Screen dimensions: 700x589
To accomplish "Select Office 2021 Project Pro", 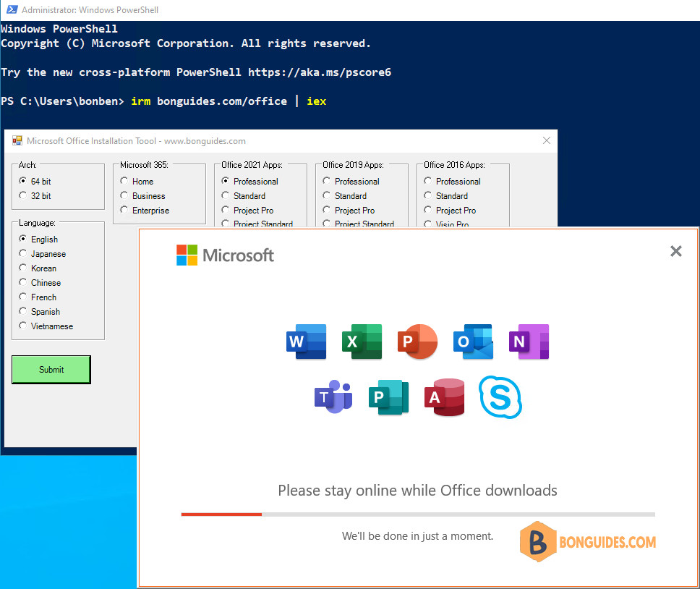I will [x=247, y=211].
